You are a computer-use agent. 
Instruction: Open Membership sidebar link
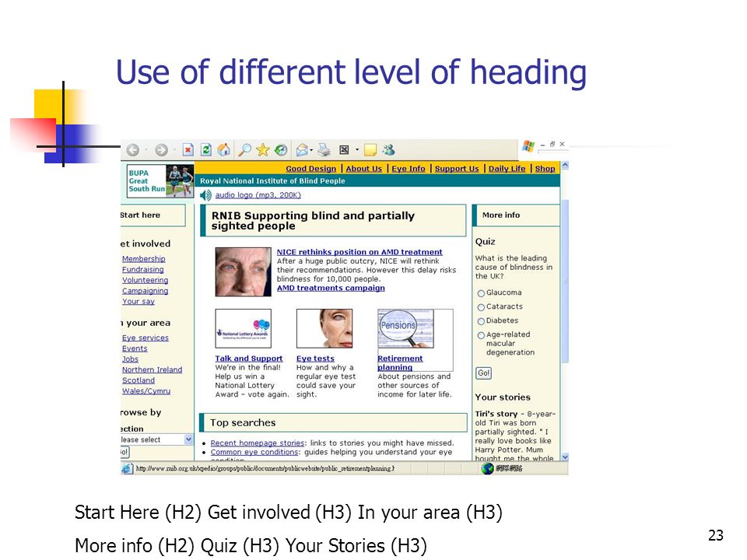[x=144, y=258]
